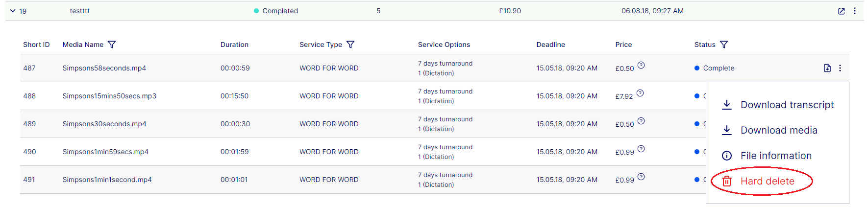Download transcript icon for Simpsons58seconds.mp4
Screen dimensions: 868x207
click(x=827, y=68)
